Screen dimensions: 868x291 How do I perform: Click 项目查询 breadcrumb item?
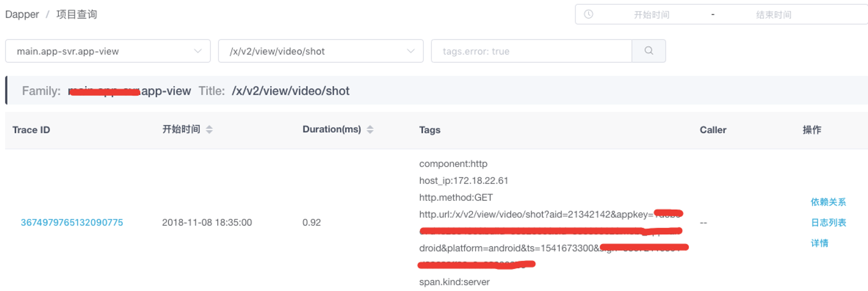pos(77,14)
